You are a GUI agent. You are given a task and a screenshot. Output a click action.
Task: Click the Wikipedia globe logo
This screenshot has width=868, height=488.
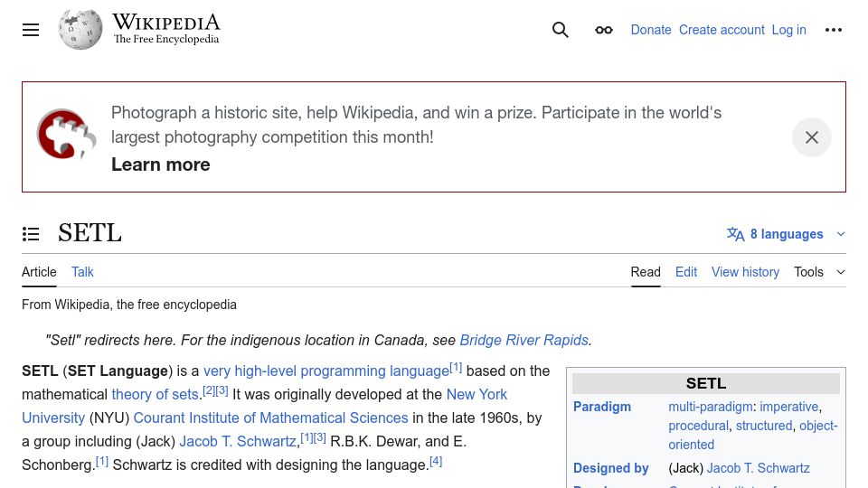click(80, 29)
